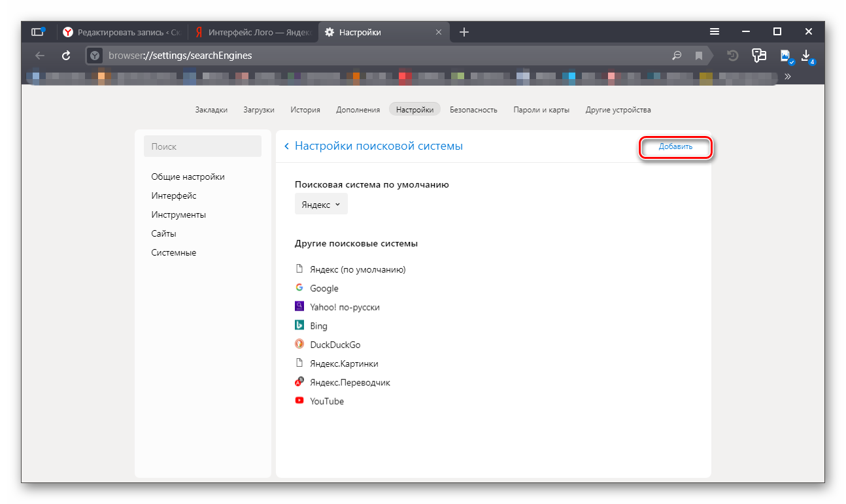Open Системные in the sidebar
The width and height of the screenshot is (846, 504).
[x=174, y=252]
